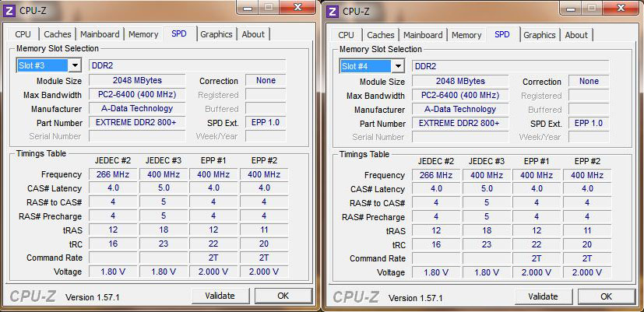Open the Mainboard tab in the right window
This screenshot has width=644, height=312.
pos(423,35)
